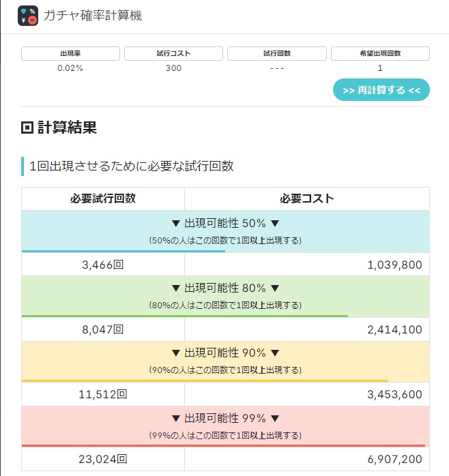Click the 必要試行回数 column header

(103, 198)
